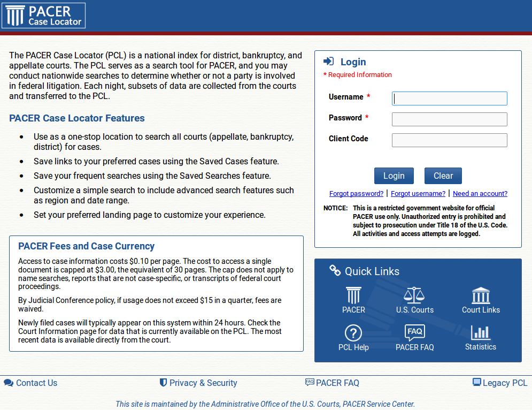Open the PCL Help question mark icon
Screen dimensions: 532x410
coord(353,333)
